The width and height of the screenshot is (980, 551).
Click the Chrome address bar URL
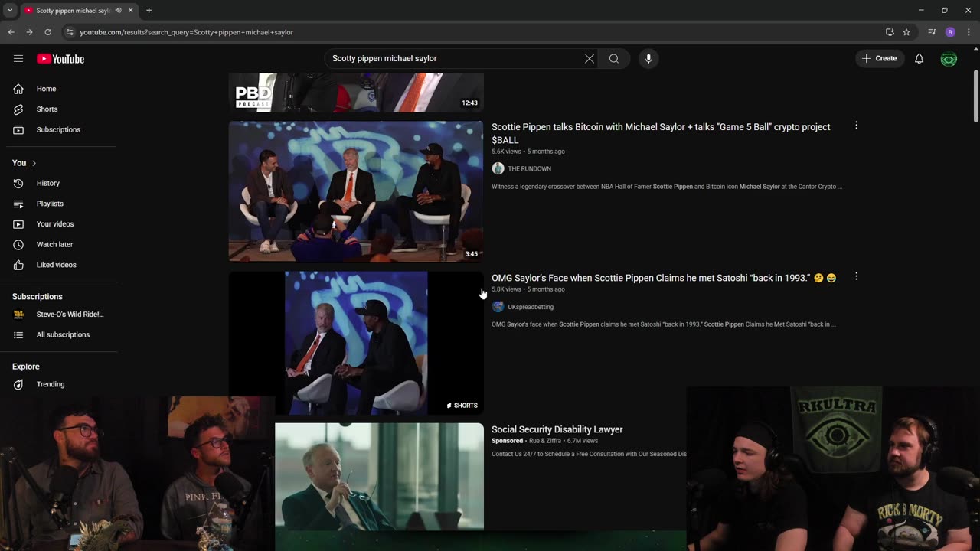click(x=187, y=32)
